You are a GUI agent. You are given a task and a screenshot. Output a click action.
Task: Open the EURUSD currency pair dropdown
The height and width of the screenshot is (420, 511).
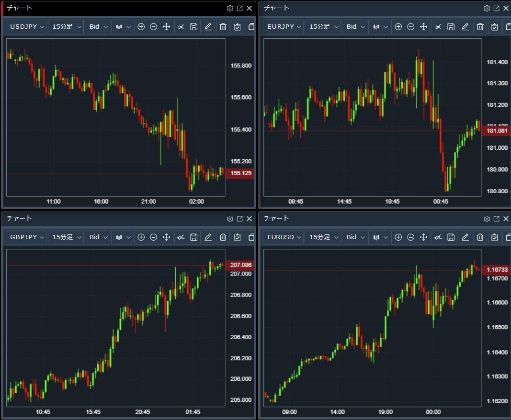point(284,237)
